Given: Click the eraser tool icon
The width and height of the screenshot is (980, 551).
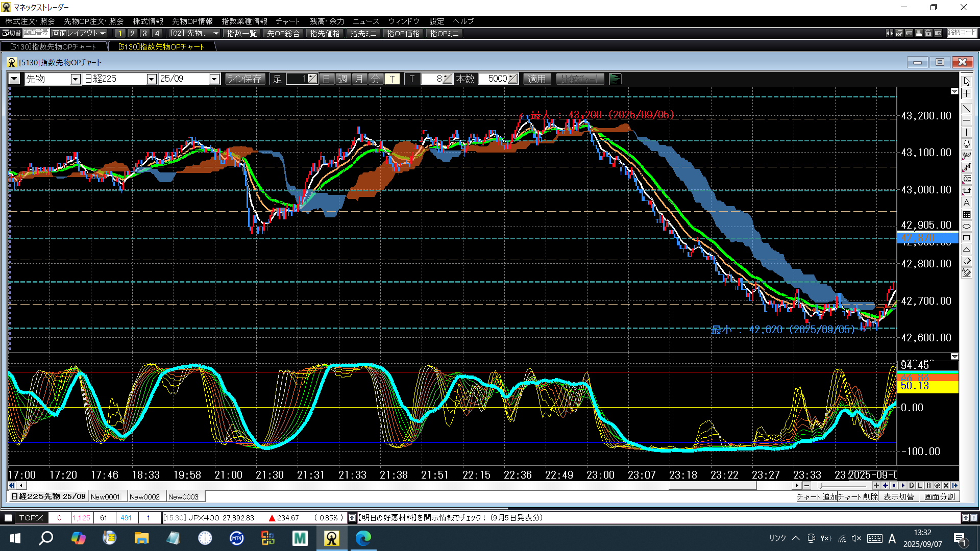Looking at the screenshot, I should coord(966,261).
